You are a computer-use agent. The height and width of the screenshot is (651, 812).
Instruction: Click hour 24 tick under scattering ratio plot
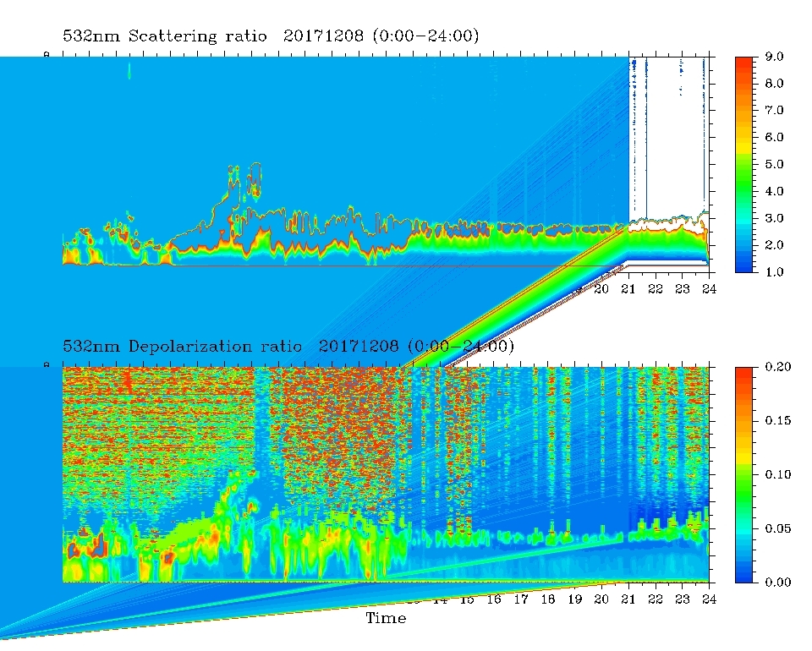[709, 289]
